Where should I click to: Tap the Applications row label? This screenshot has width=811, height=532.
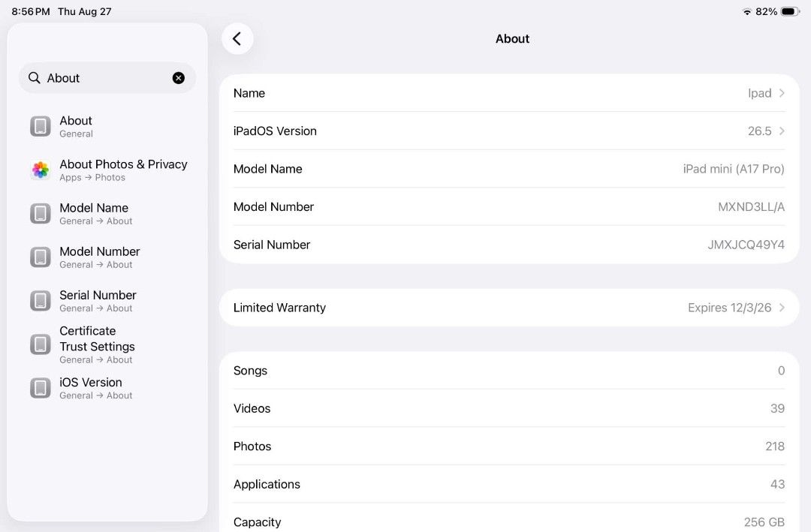point(267,485)
